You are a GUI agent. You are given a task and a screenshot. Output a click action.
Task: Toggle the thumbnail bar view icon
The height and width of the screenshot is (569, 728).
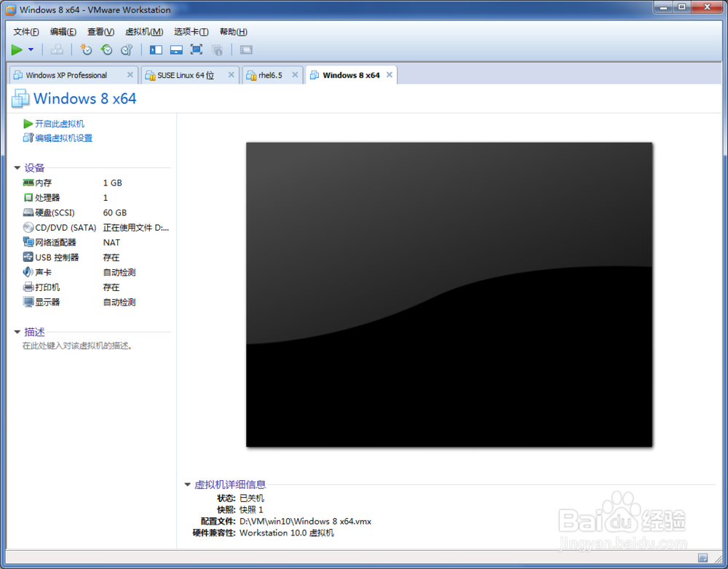pos(176,49)
